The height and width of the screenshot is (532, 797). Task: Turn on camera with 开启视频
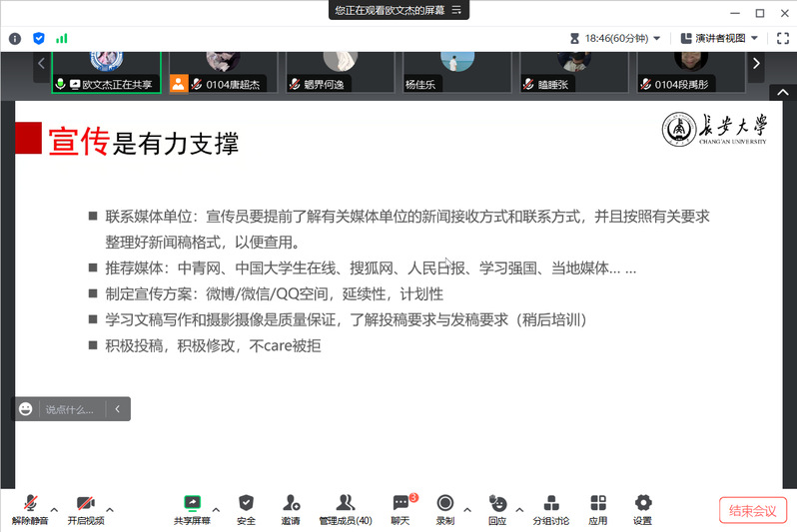point(85,508)
